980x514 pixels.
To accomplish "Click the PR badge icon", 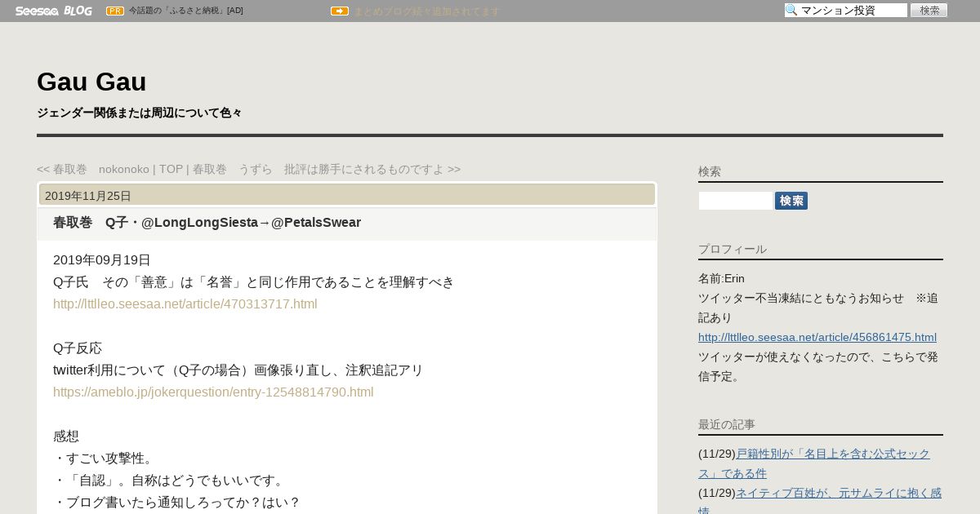I will pyautogui.click(x=115, y=11).
